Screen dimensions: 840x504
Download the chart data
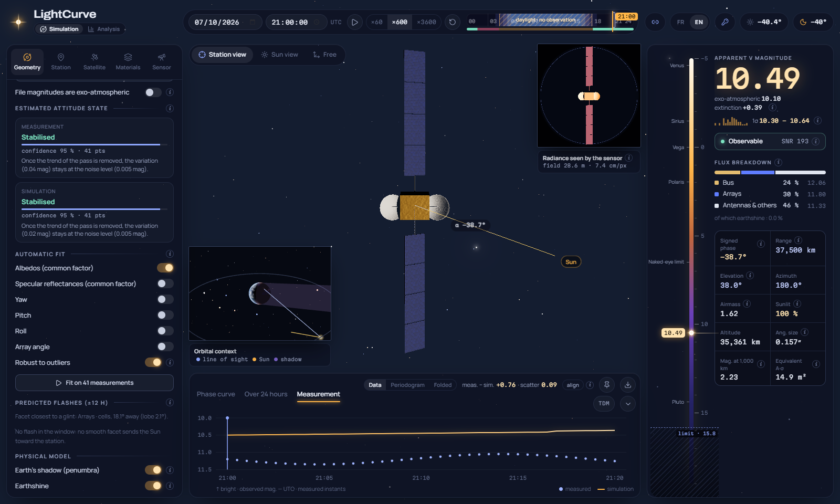628,385
